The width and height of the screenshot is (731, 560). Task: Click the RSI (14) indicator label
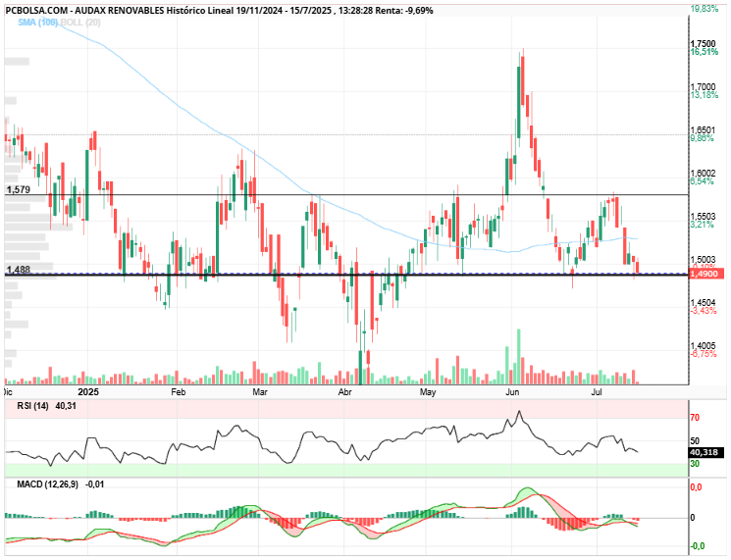tap(32, 406)
